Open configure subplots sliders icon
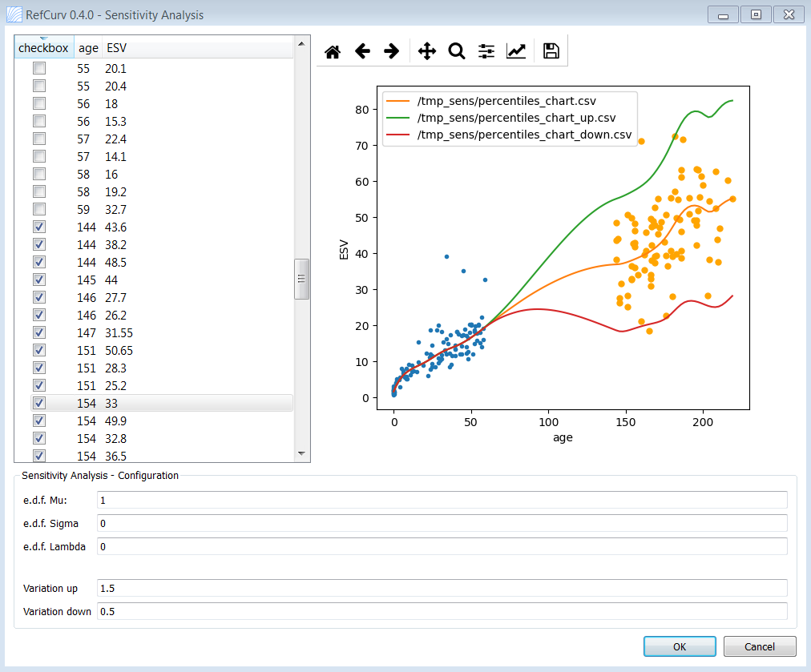The image size is (811, 672). pos(486,51)
